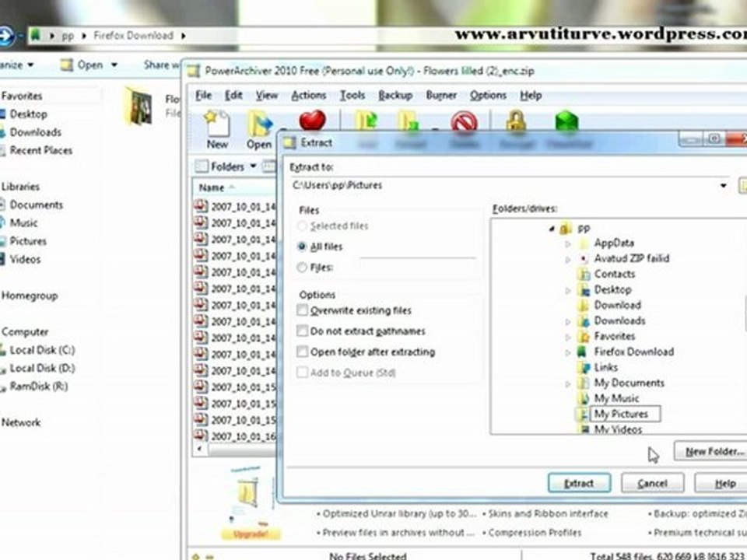The height and width of the screenshot is (560, 747).
Task: Open the Backup menu
Action: (395, 95)
